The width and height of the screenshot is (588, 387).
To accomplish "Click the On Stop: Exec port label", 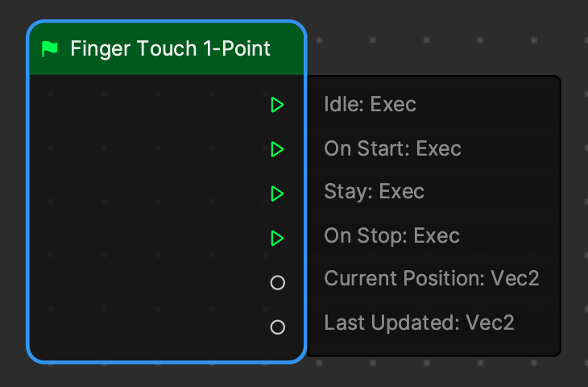I will click(392, 235).
